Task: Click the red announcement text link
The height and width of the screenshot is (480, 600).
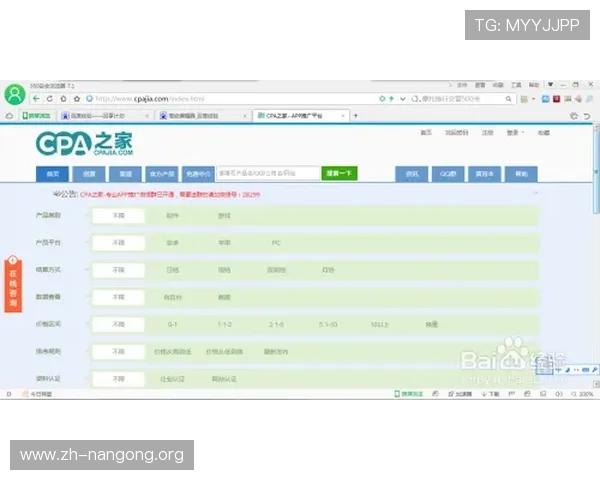Action: point(170,195)
